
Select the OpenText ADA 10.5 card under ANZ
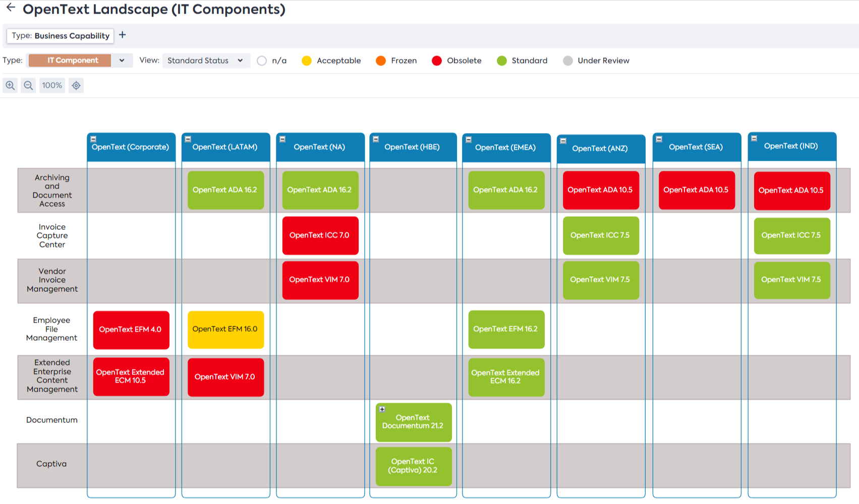pos(601,190)
